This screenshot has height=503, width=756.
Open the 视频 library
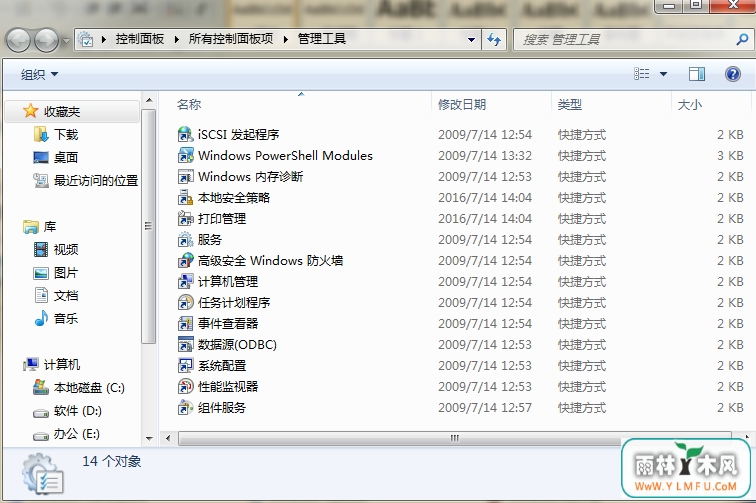coord(55,249)
